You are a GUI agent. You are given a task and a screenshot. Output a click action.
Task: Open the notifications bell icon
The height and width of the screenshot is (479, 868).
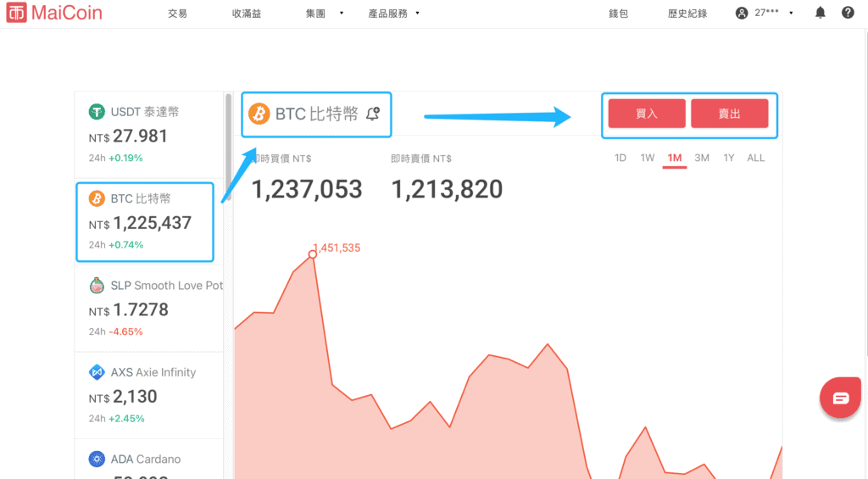click(820, 13)
